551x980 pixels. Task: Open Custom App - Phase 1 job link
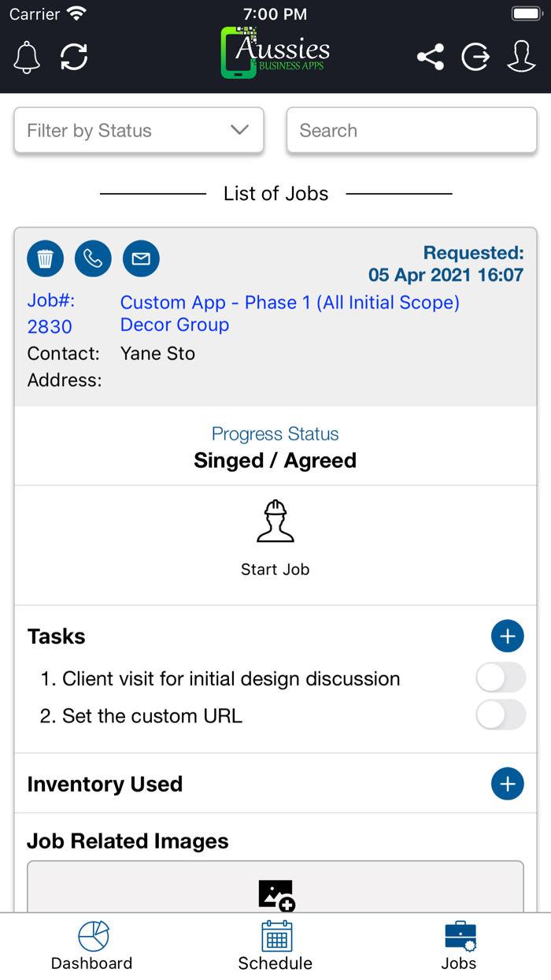pos(289,303)
